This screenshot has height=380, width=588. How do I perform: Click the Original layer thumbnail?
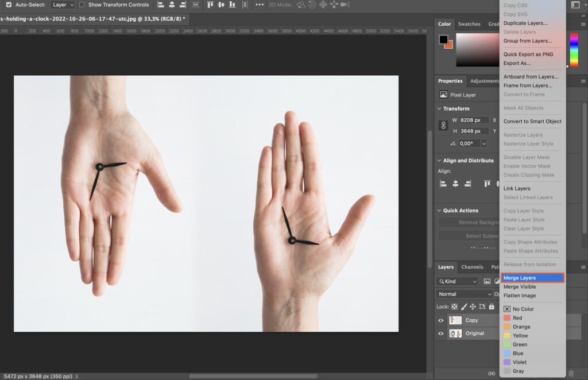coord(456,333)
